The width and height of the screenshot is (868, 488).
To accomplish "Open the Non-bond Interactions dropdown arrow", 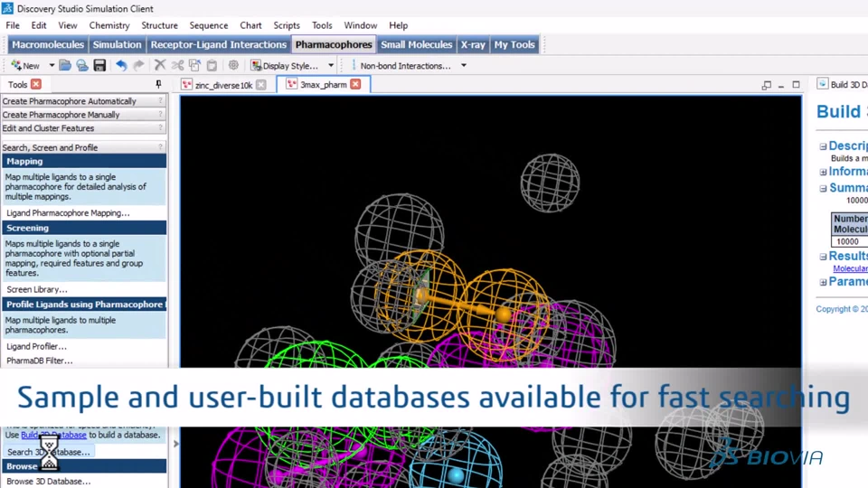I will pos(463,65).
